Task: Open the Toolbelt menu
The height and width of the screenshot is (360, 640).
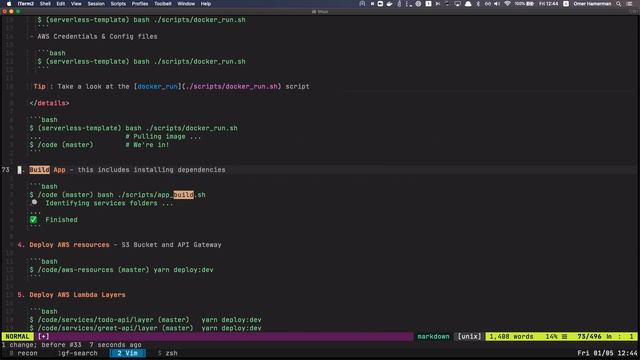Action: pos(162,4)
